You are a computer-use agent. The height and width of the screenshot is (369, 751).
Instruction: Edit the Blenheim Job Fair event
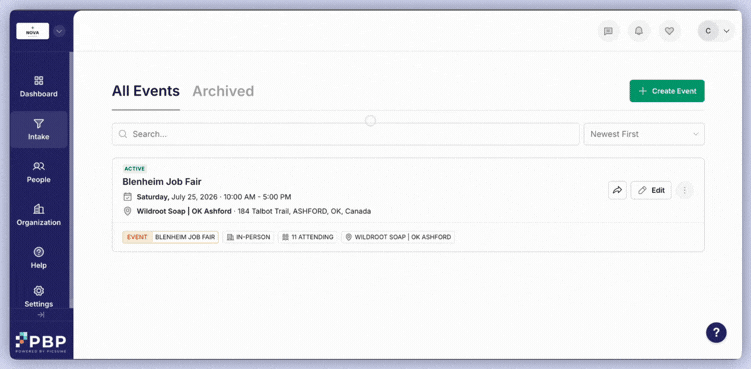click(x=651, y=190)
